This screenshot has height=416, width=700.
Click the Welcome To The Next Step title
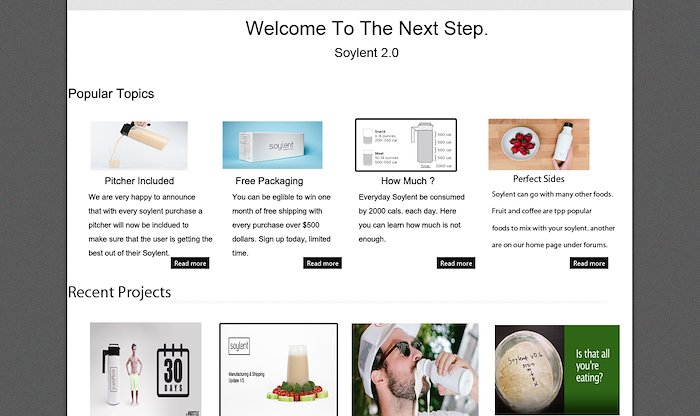coord(367,29)
